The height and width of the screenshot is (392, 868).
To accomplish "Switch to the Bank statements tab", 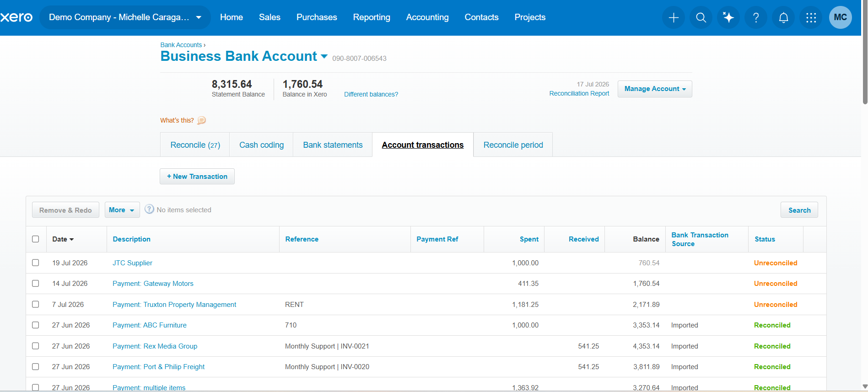I will pyautogui.click(x=333, y=145).
